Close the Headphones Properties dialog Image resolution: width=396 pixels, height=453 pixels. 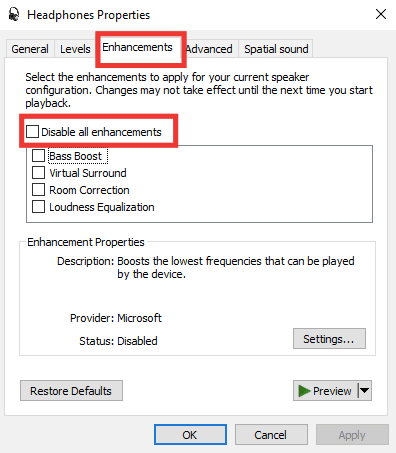[381, 14]
